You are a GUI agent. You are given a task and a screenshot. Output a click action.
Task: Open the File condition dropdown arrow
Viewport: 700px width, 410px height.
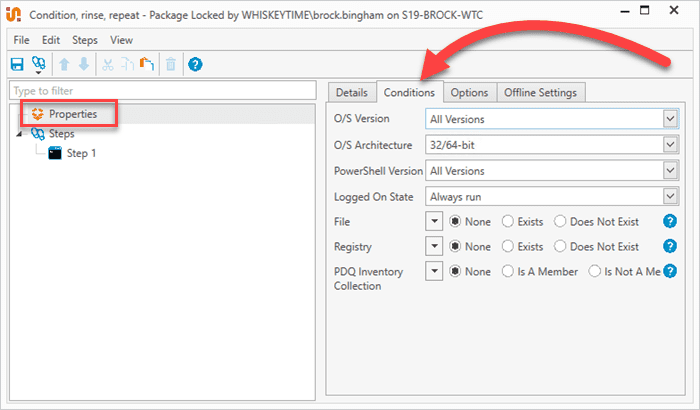434,221
